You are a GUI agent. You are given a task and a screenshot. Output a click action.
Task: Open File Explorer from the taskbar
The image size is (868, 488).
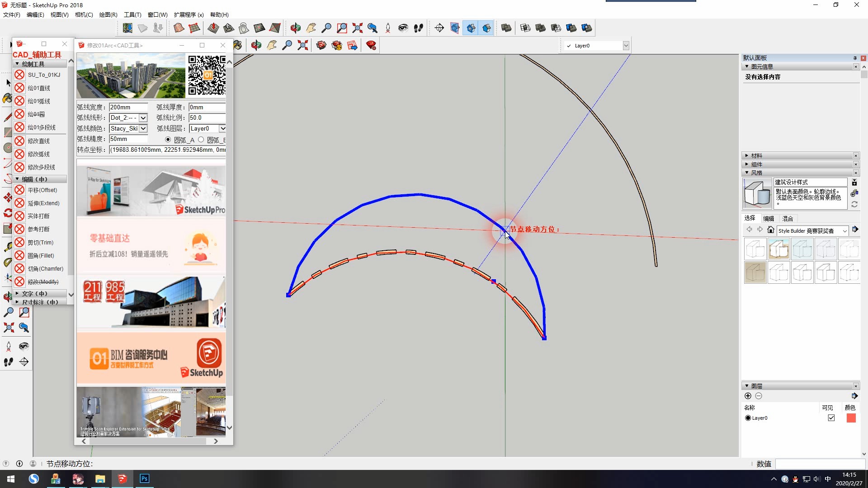[100, 479]
